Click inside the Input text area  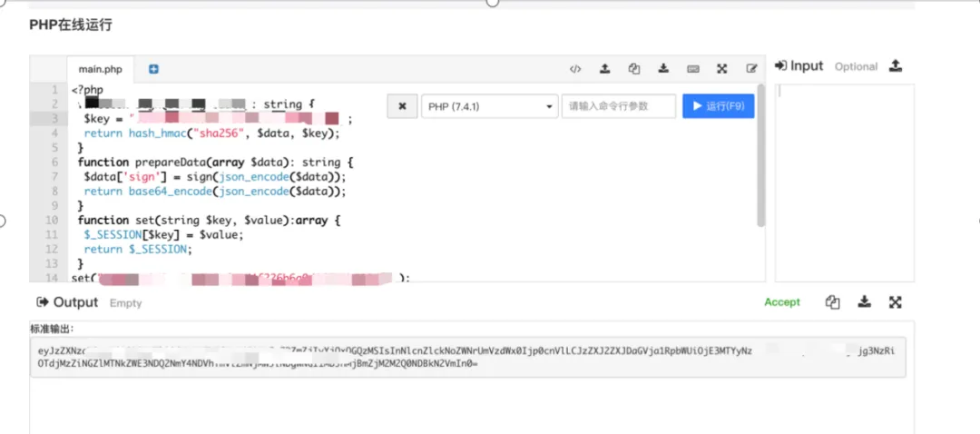(844, 182)
